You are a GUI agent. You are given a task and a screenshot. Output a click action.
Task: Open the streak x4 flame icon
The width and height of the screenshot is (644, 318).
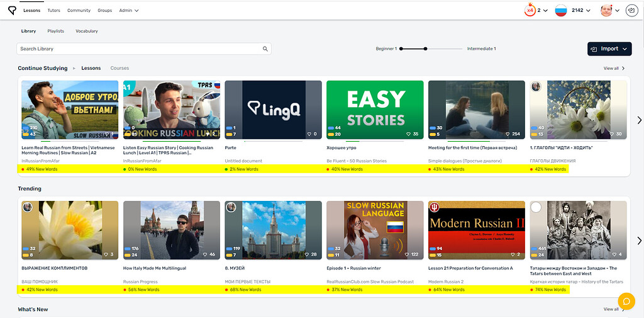(x=530, y=10)
